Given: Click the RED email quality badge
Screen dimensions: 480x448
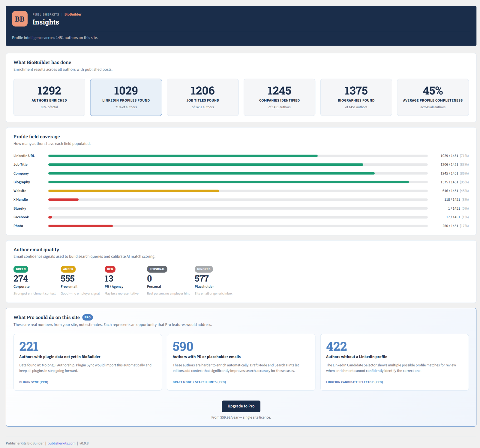Looking at the screenshot, I should click(110, 269).
